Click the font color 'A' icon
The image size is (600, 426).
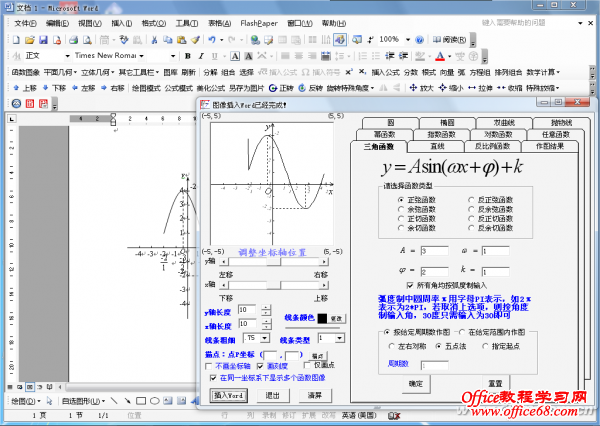(x=441, y=56)
